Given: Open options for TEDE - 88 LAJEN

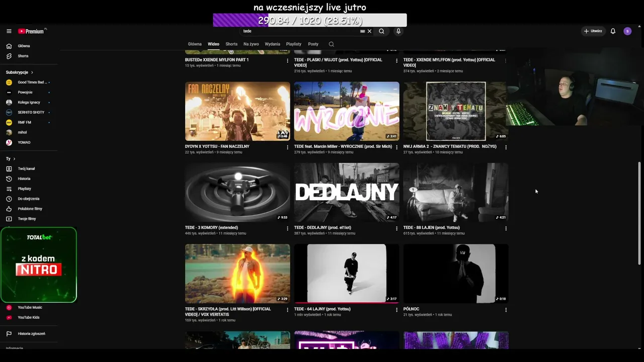Looking at the screenshot, I should (x=506, y=228).
